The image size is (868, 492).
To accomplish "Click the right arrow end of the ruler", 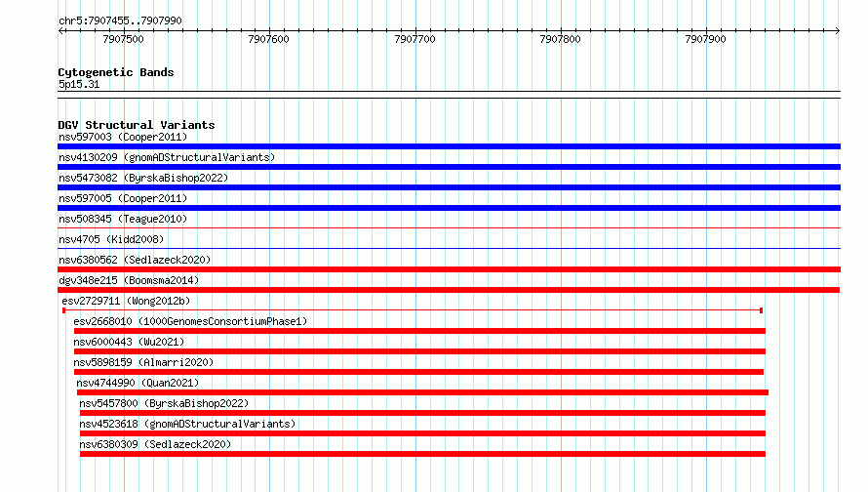I will [838, 30].
